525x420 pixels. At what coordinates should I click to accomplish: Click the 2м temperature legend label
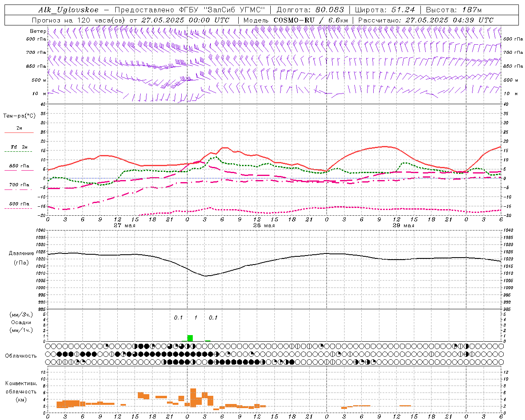(19, 128)
